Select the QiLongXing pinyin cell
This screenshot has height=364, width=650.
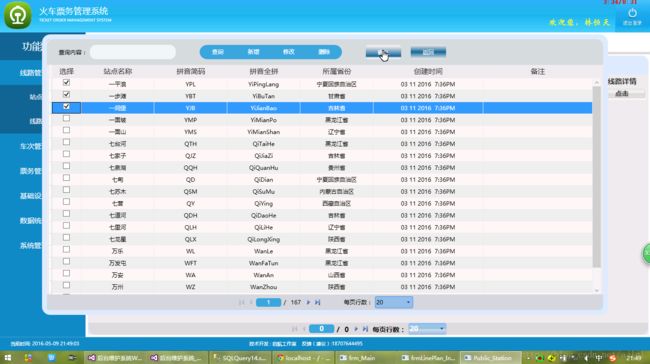(264, 239)
